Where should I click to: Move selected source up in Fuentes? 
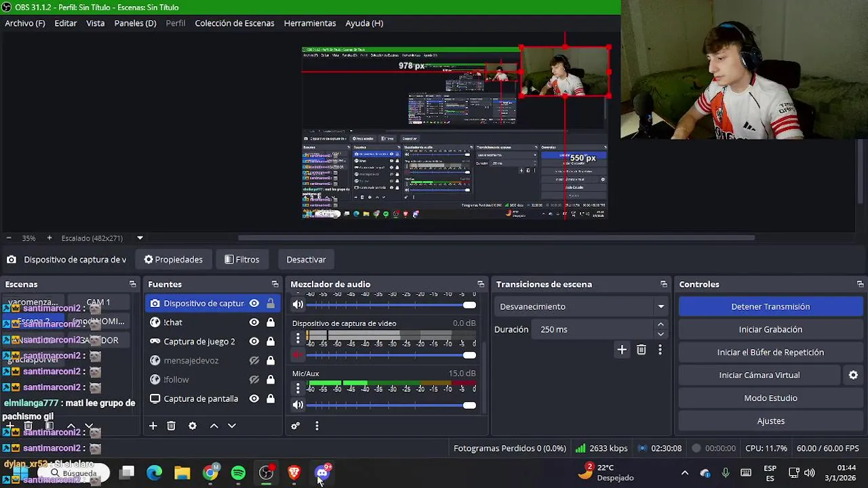click(x=214, y=426)
